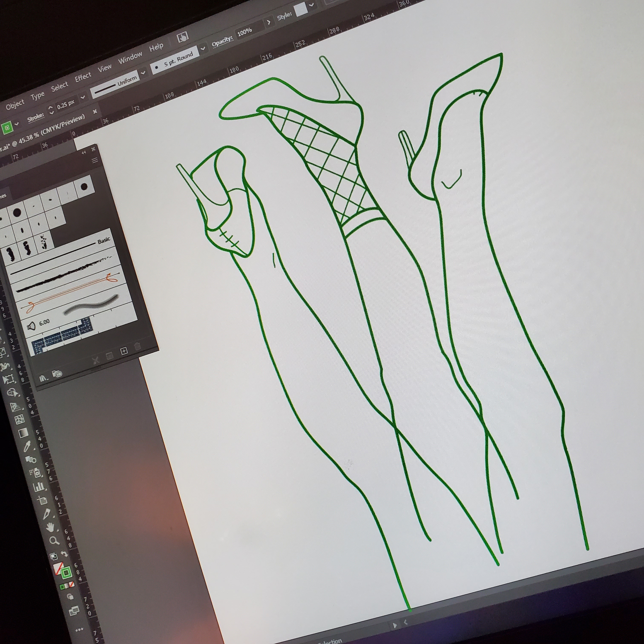The image size is (644, 644).
Task: Select the Zoom magnifier tool
Action: point(54,541)
